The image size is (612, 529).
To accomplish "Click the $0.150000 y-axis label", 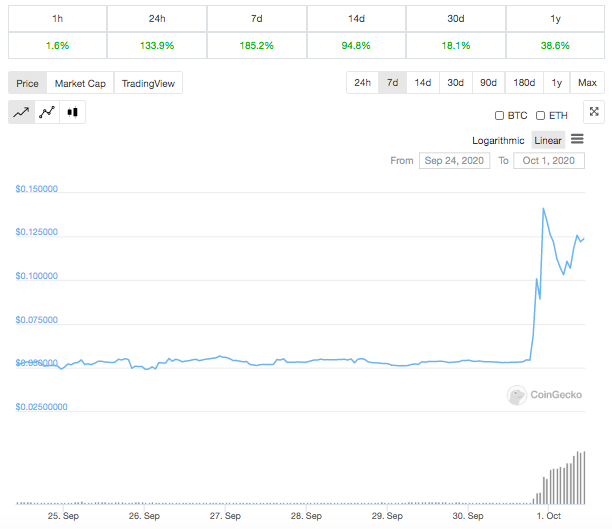I will click(x=36, y=189).
